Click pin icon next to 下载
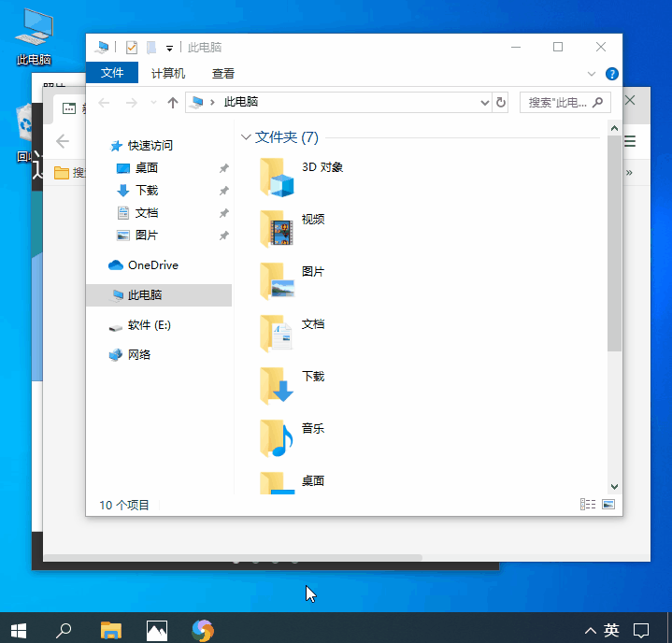 click(223, 191)
